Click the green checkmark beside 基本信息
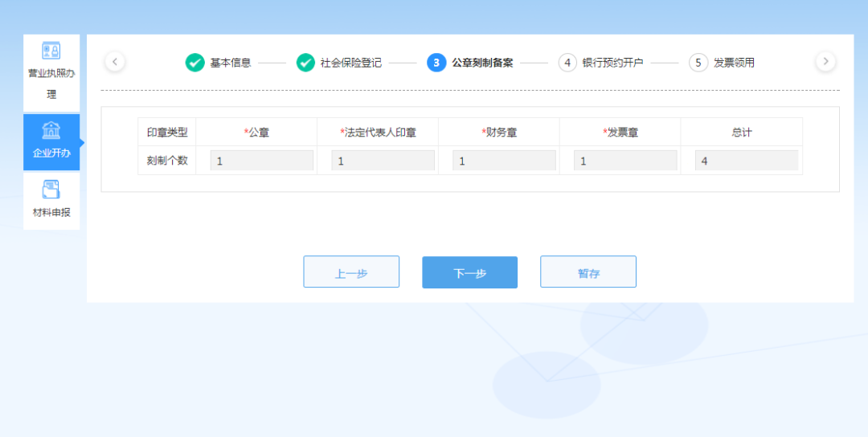 click(195, 63)
